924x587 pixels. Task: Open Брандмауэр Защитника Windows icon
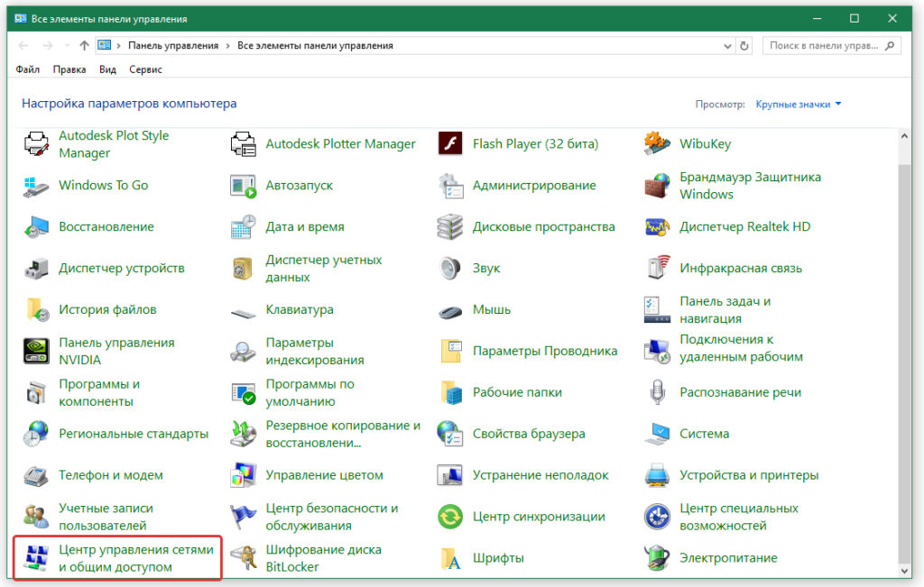coord(657,186)
